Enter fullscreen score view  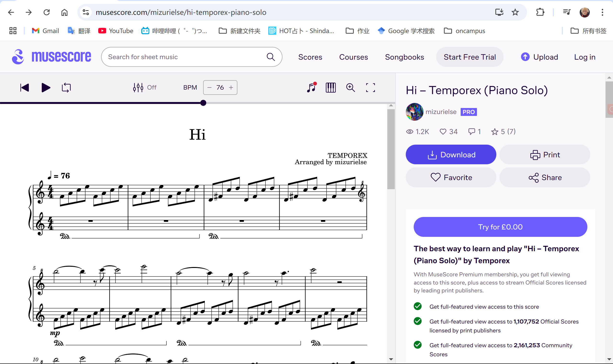tap(370, 88)
